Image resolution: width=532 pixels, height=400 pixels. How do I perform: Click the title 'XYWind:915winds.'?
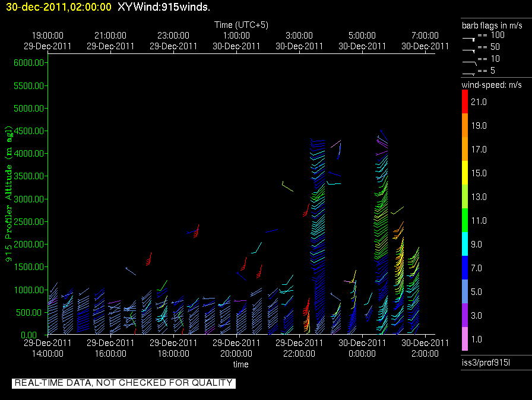pos(164,7)
